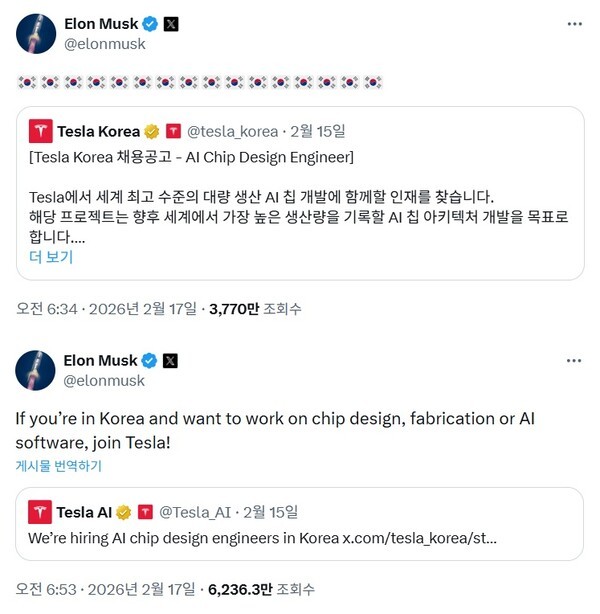This screenshot has width=600, height=614.
Task: Click Elon Musk's avatar on second post
Action: coord(35,370)
